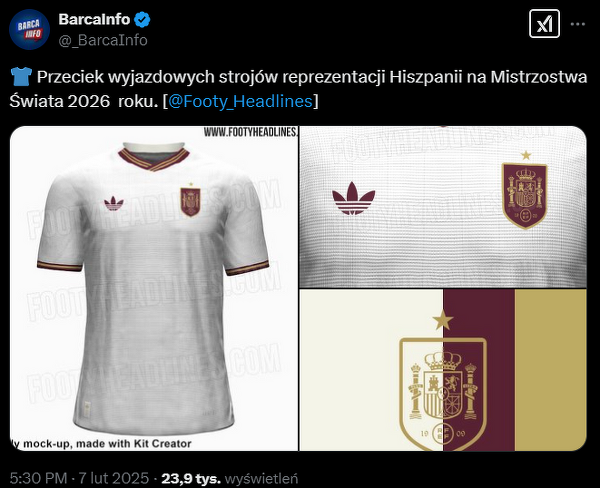The height and width of the screenshot is (488, 600).
Task: Click the gold star above the large crest
Action: 443,320
